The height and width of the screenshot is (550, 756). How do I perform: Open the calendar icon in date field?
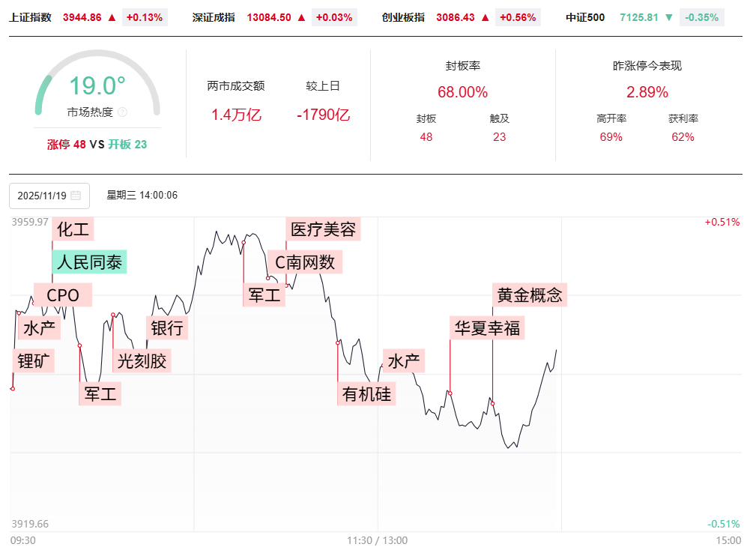click(76, 196)
